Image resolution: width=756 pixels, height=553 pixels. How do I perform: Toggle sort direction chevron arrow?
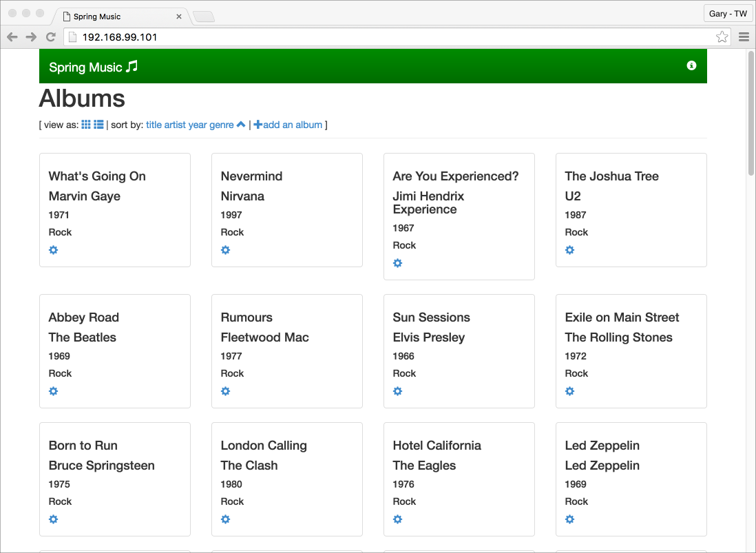pos(241,125)
